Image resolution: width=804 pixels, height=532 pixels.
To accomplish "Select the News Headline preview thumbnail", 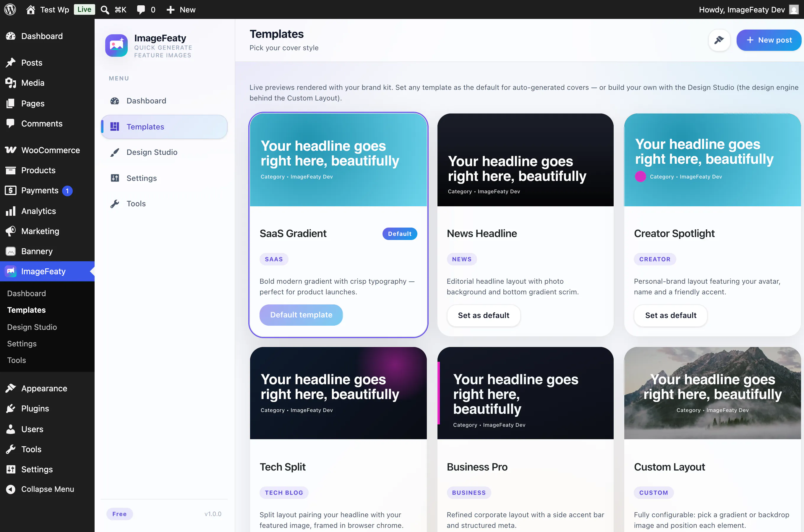I will tap(525, 160).
